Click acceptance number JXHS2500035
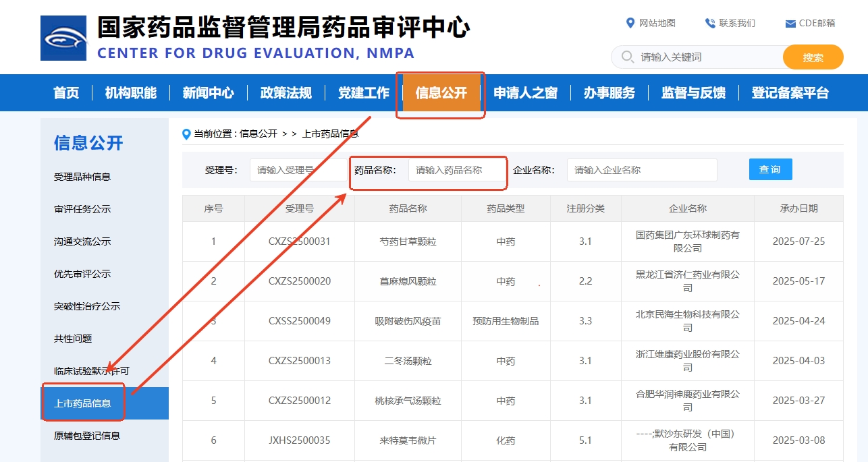Image resolution: width=868 pixels, height=462 pixels. (x=300, y=440)
